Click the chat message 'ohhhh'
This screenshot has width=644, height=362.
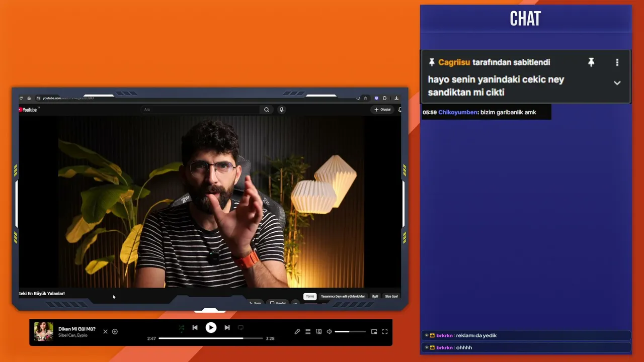pyautogui.click(x=464, y=347)
